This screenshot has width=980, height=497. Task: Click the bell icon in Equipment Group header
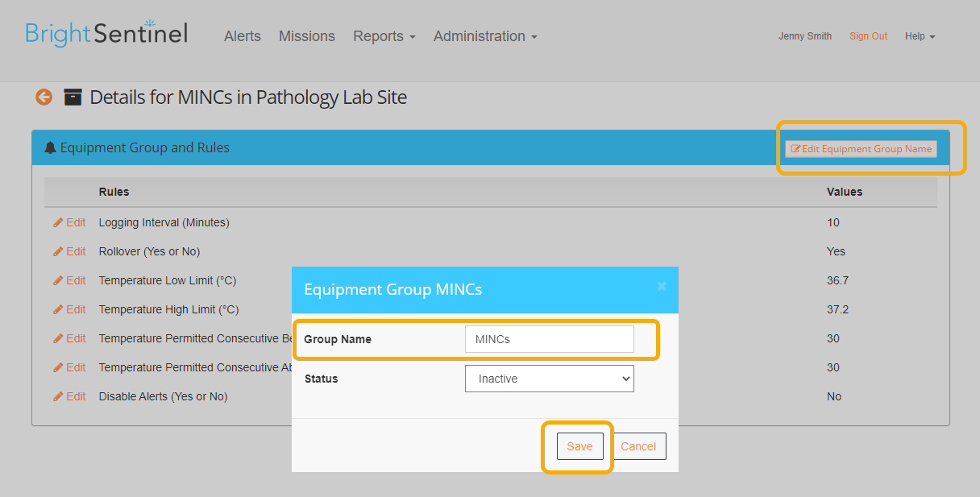pyautogui.click(x=50, y=148)
